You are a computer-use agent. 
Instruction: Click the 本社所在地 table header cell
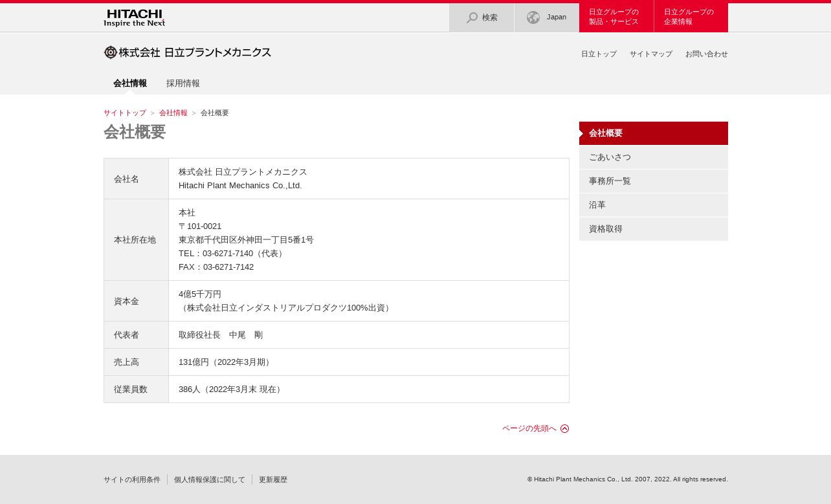tap(136, 239)
